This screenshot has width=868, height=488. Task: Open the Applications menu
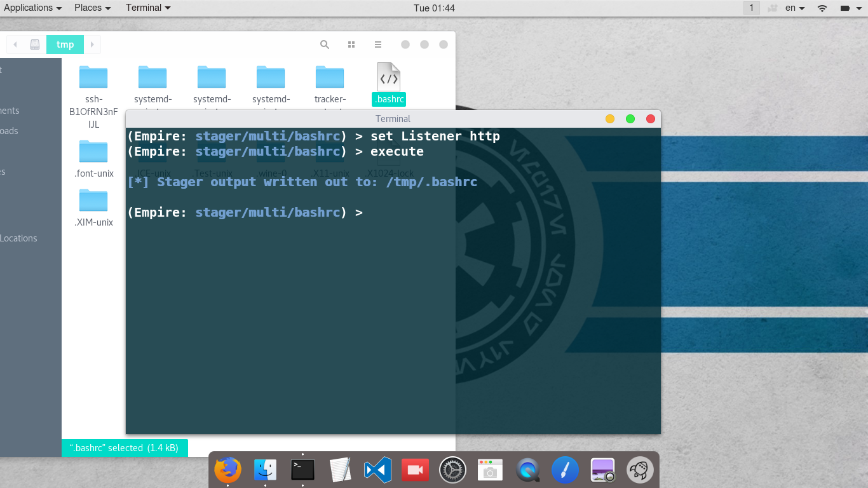(x=33, y=8)
